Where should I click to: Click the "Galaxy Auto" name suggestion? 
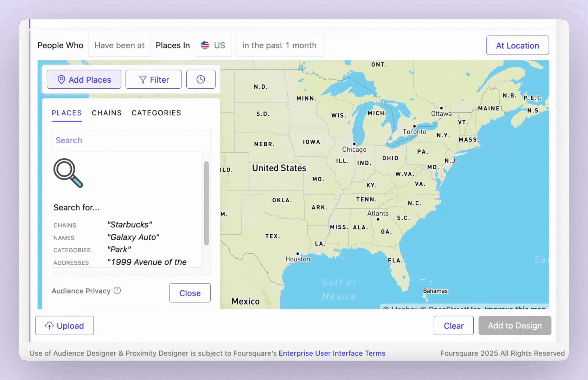[133, 237]
